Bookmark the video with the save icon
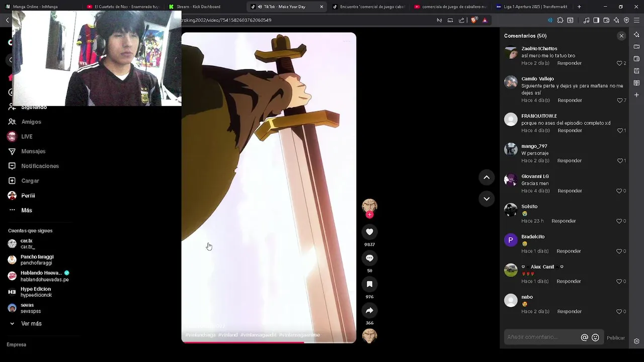Screen dimensions: 644x362 pyautogui.click(x=369, y=284)
